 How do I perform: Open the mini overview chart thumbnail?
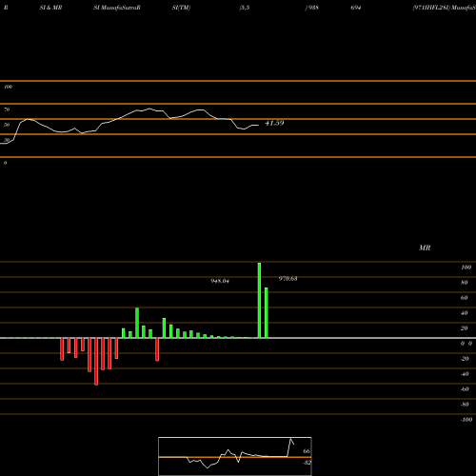tap(235, 456)
